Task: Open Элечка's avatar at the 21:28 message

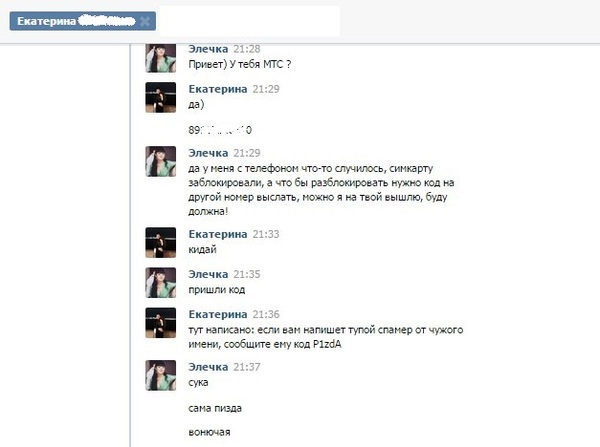Action: [x=161, y=58]
